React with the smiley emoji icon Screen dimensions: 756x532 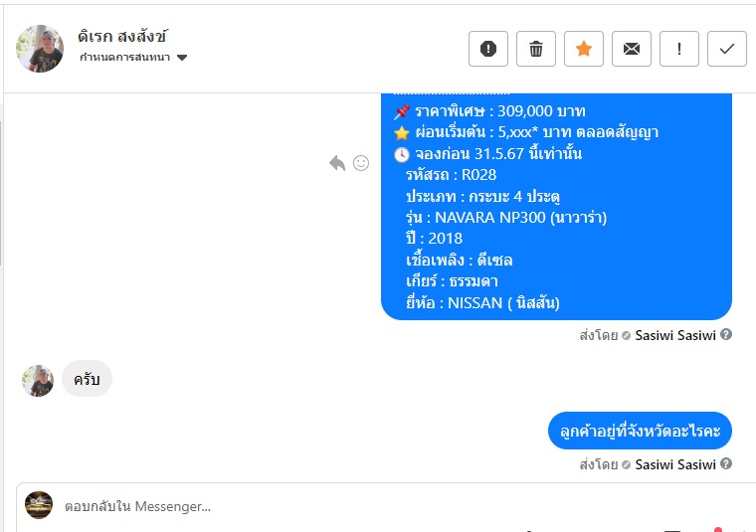361,163
